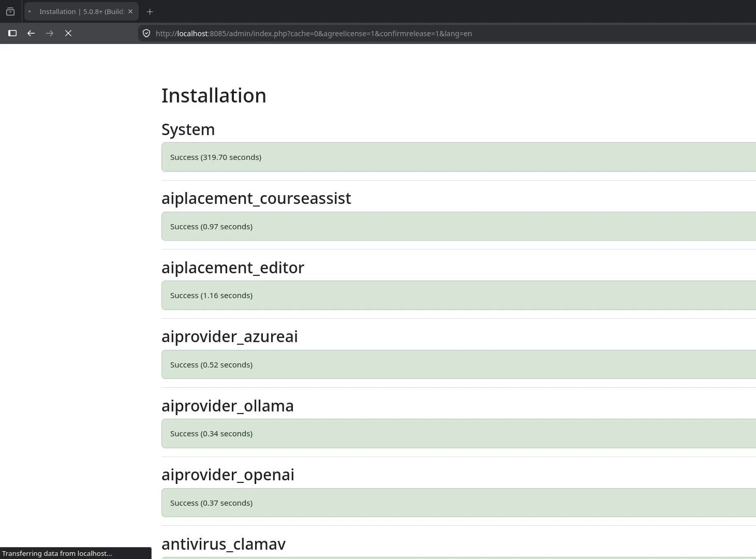Close the Installation tab

pyautogui.click(x=130, y=11)
